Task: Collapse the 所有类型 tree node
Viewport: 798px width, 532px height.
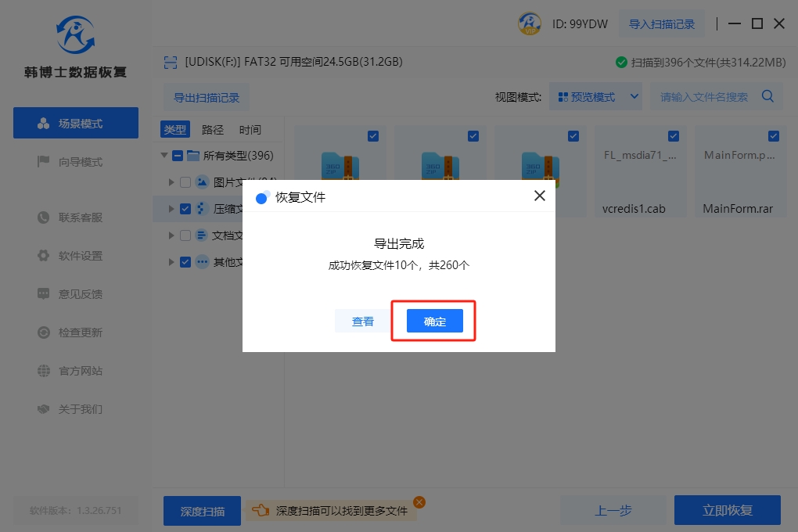Action: pos(164,156)
